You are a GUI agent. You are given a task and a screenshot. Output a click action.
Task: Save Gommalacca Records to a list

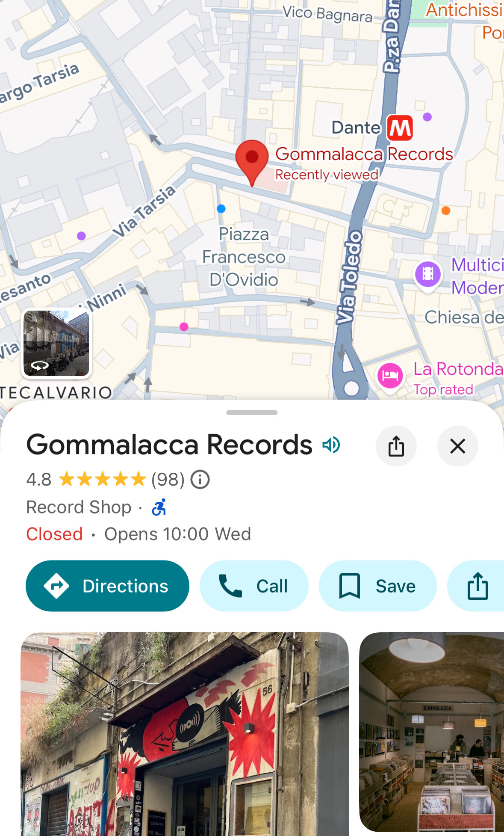(x=378, y=586)
